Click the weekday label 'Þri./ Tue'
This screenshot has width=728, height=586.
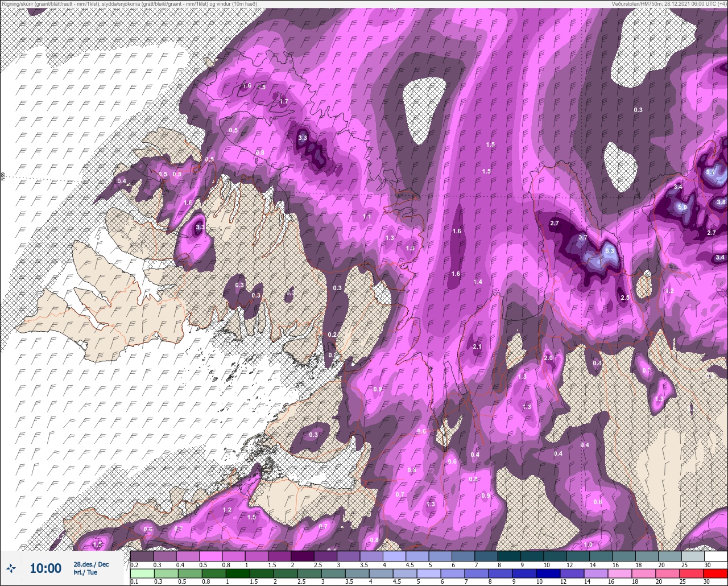coord(85,572)
